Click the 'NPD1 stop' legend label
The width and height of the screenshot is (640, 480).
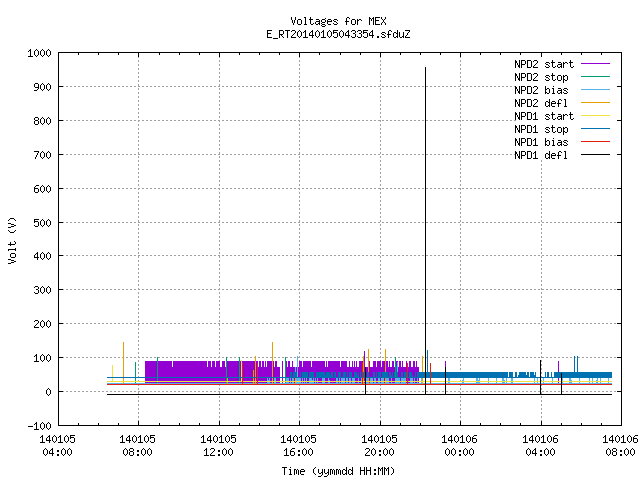[541, 129]
